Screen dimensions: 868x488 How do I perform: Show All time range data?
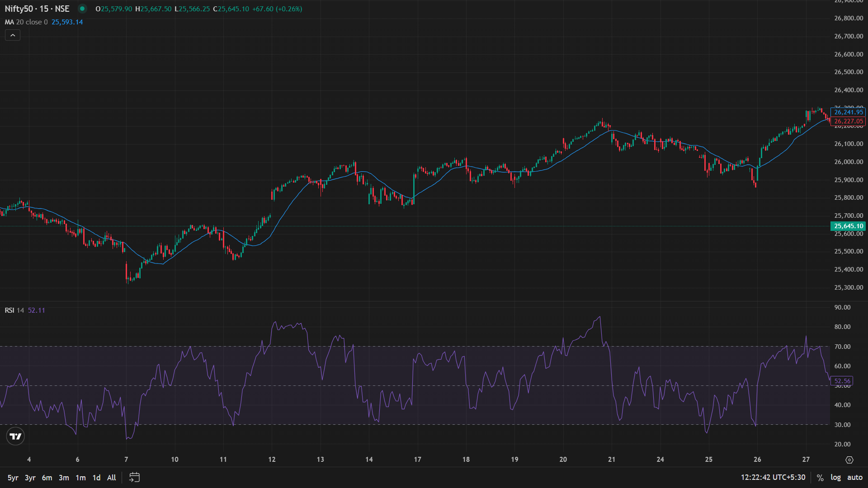click(x=111, y=478)
